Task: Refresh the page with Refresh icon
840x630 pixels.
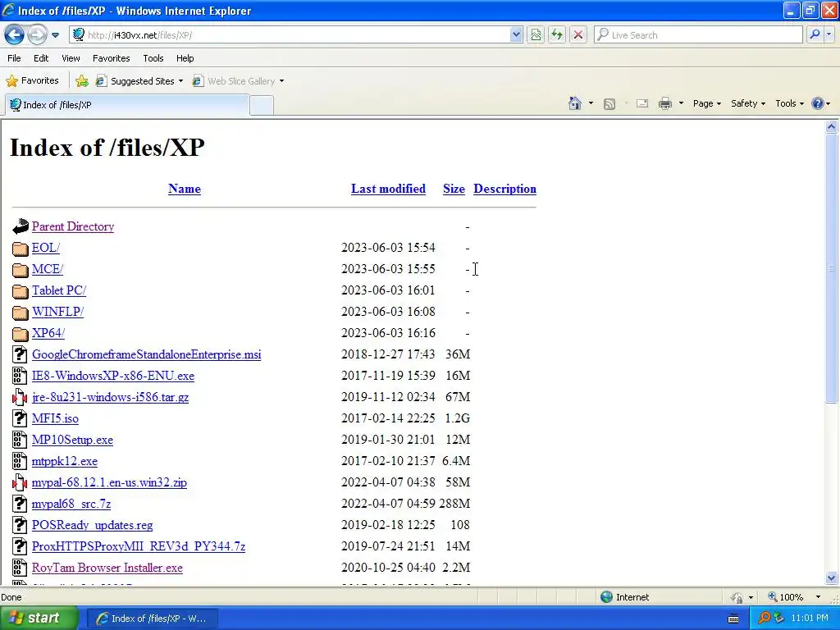Action: coord(557,35)
